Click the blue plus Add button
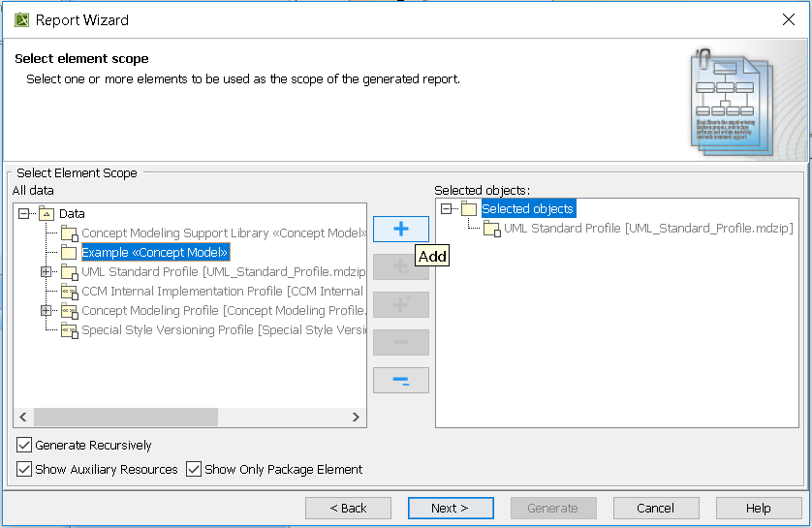This screenshot has width=812, height=528. tap(401, 230)
